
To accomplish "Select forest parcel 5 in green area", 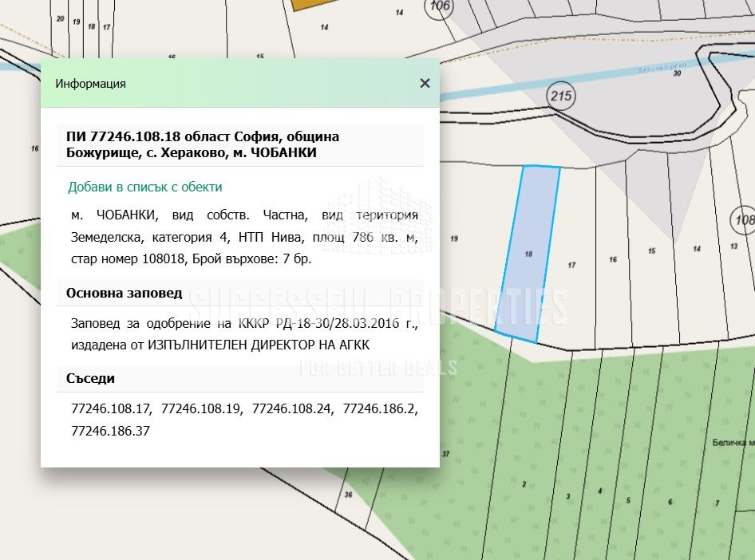I will tap(628, 500).
